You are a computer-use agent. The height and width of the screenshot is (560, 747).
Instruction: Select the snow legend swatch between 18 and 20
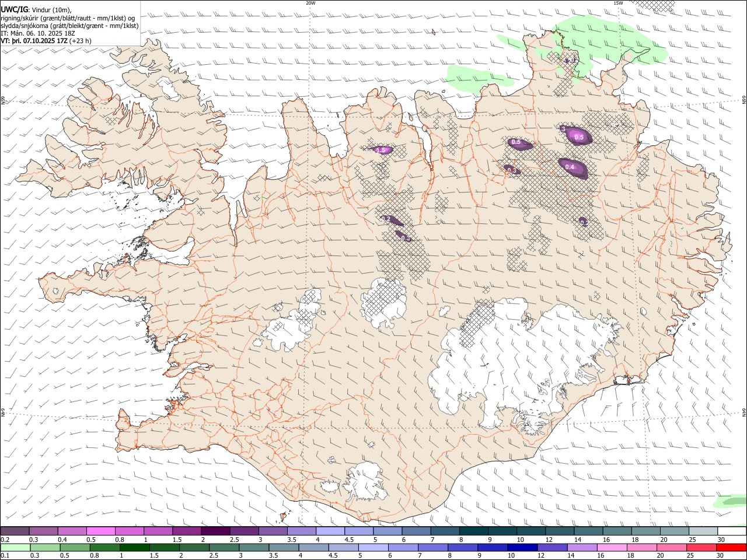(647, 531)
